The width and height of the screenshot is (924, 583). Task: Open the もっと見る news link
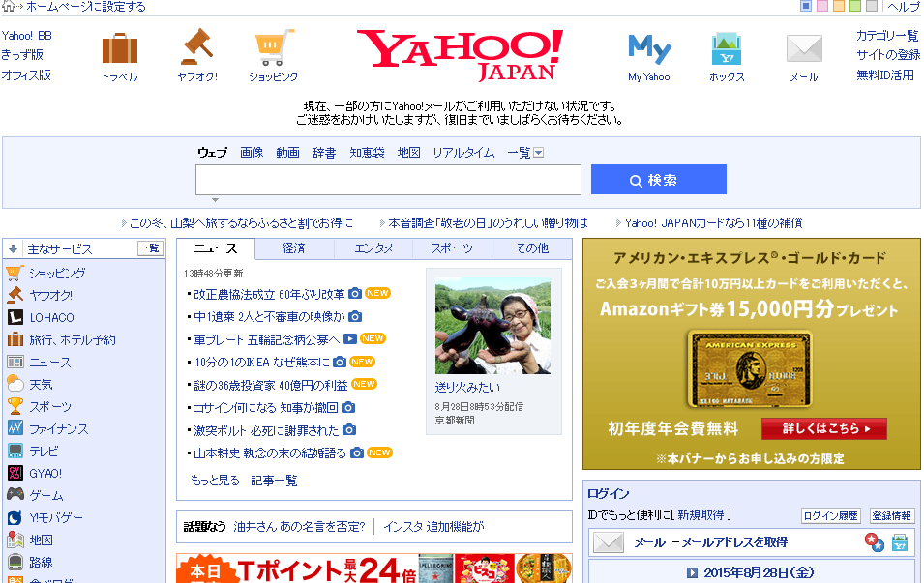click(215, 480)
